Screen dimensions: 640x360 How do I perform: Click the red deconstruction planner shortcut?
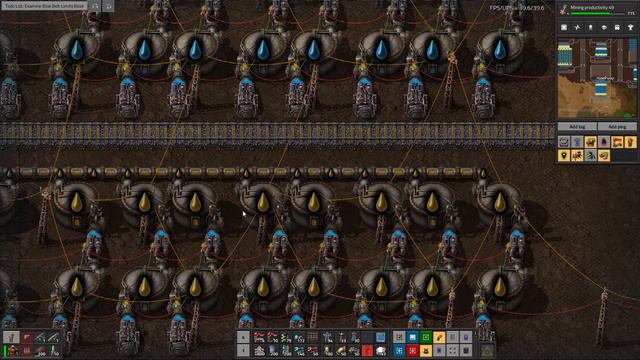pyautogui.click(x=412, y=351)
